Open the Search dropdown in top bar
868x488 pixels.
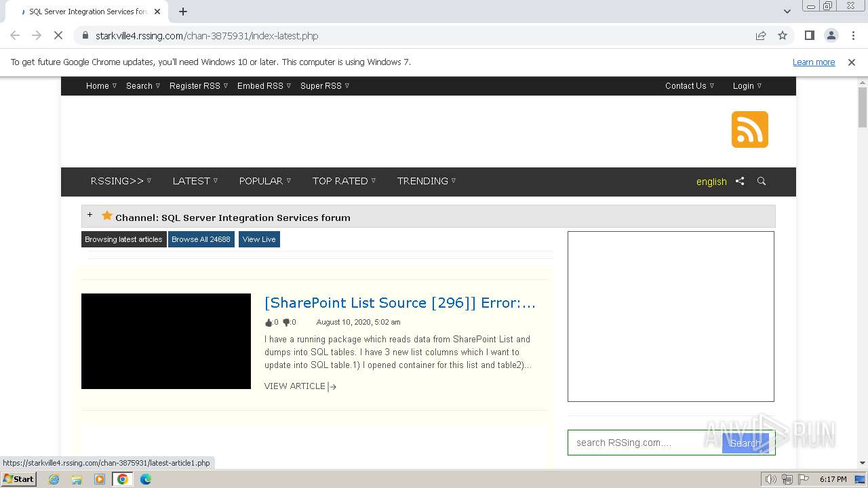[143, 85]
